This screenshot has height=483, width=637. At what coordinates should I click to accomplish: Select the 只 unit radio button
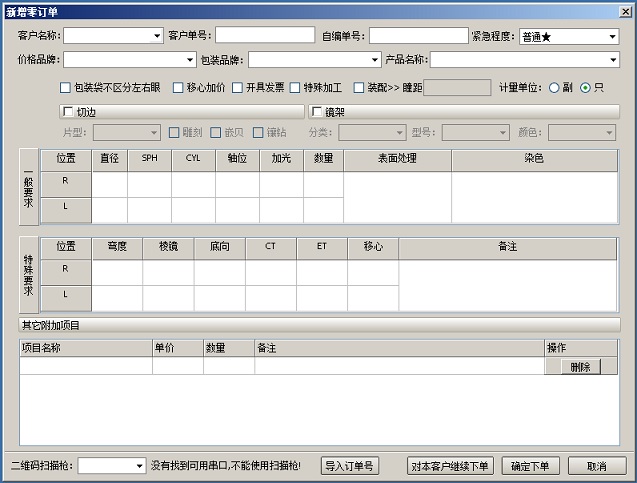pyautogui.click(x=585, y=88)
